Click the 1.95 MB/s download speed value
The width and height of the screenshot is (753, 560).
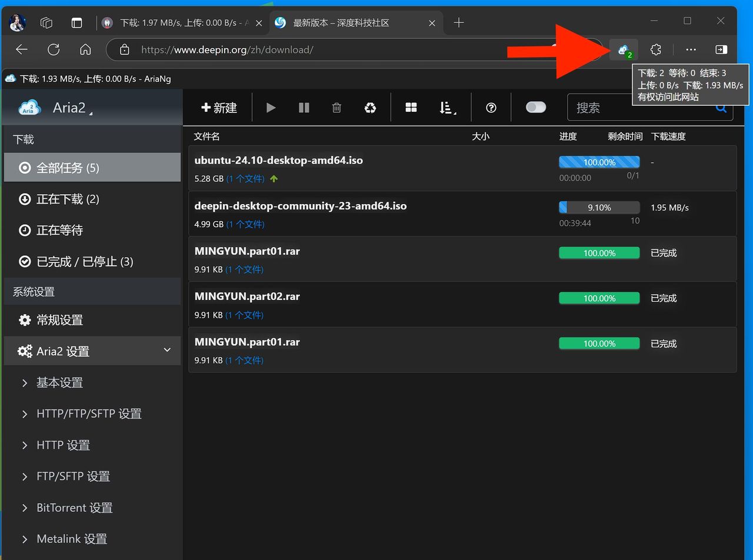669,208
